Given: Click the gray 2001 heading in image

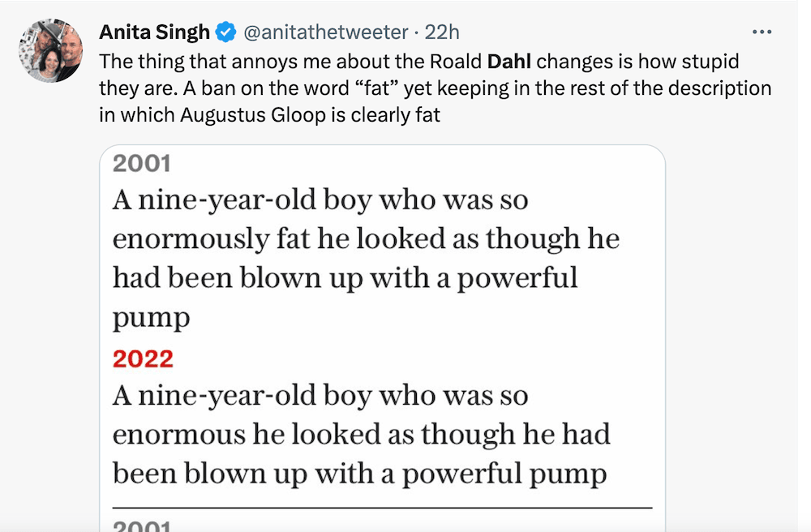Looking at the screenshot, I should [142, 164].
